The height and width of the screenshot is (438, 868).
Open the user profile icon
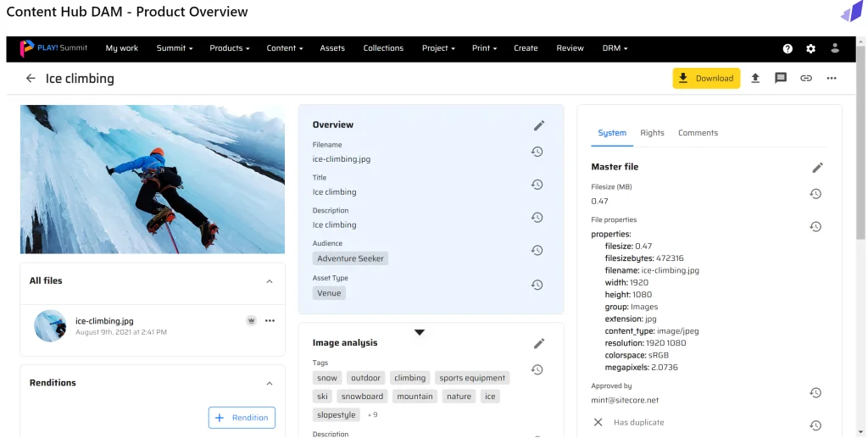tap(835, 48)
